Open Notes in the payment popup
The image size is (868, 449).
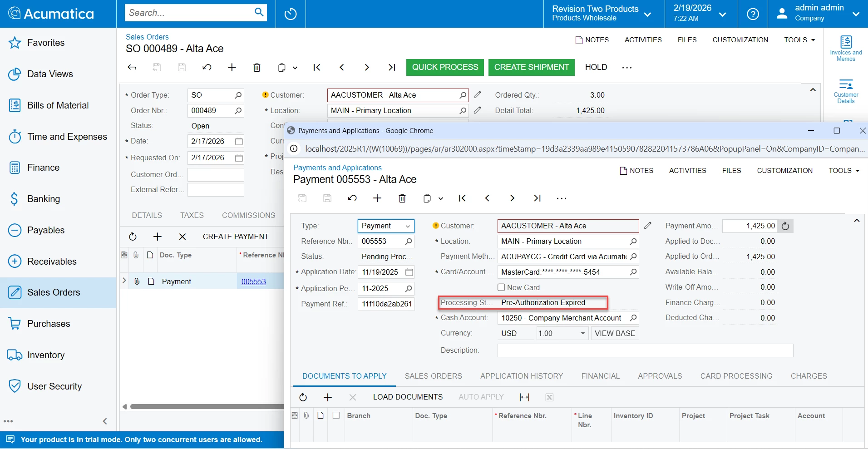coord(637,171)
